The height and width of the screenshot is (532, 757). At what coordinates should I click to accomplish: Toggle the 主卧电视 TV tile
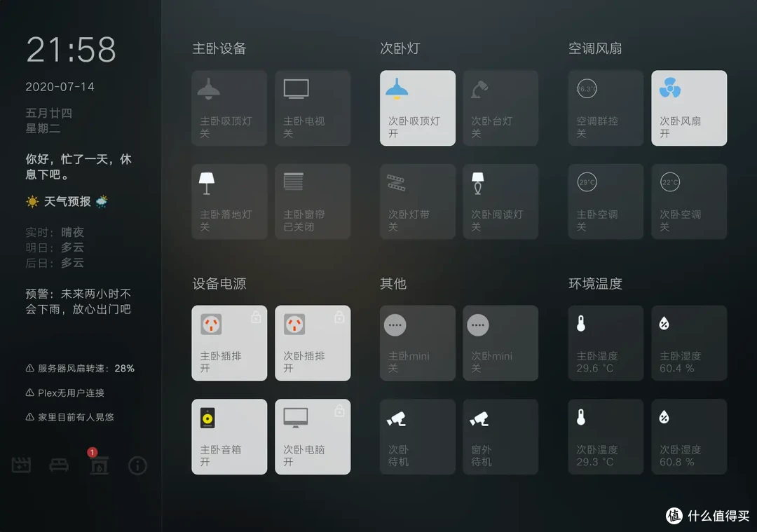point(313,108)
